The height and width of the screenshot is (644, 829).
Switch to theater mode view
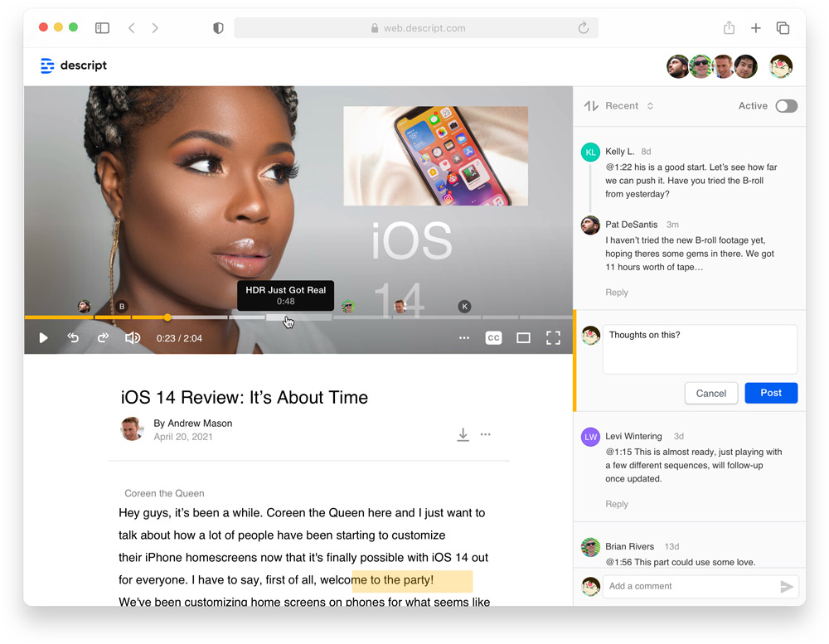coord(523,338)
